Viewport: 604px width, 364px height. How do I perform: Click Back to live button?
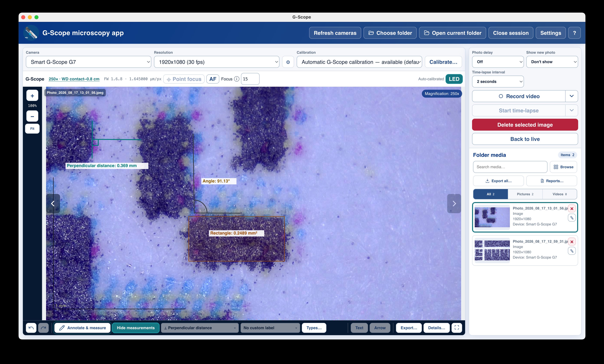point(525,139)
